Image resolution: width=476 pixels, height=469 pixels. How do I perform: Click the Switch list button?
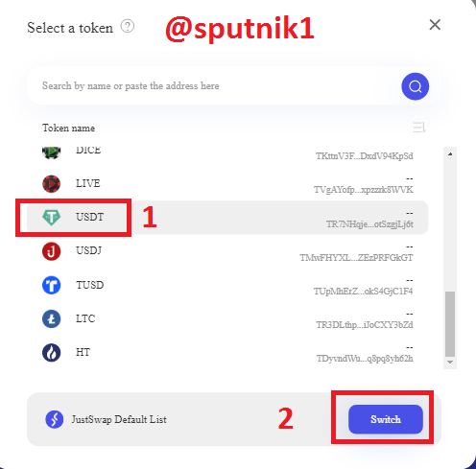[x=386, y=419]
